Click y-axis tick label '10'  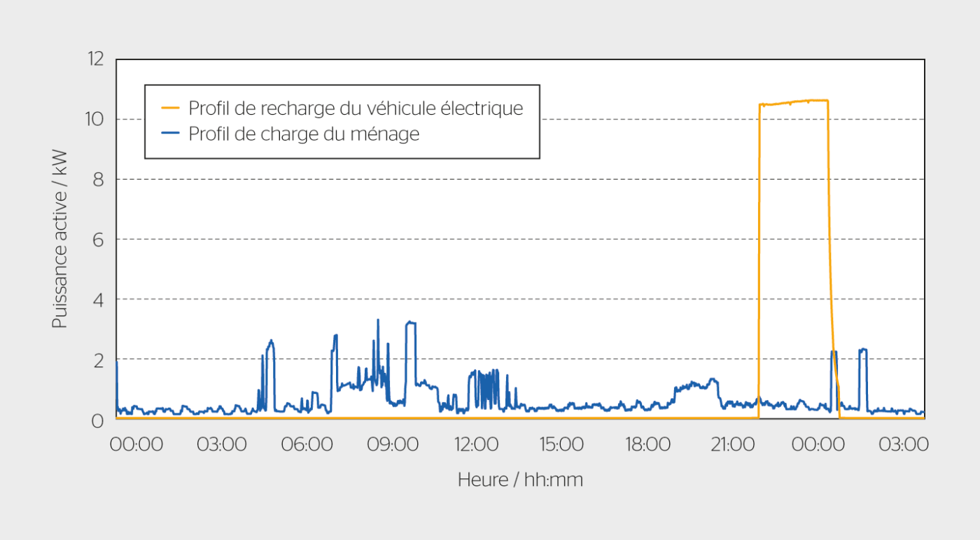point(94,120)
